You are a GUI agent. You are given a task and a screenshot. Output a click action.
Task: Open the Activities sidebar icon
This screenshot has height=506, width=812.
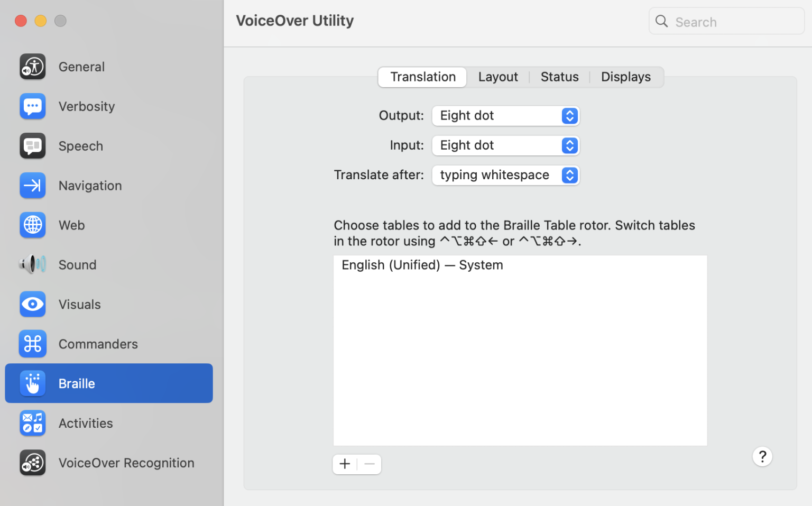[33, 423]
